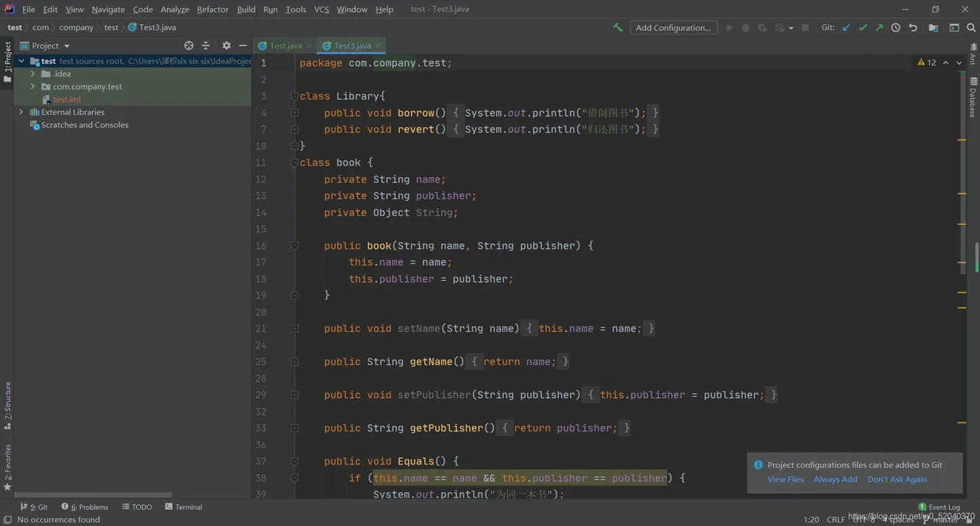This screenshot has width=980, height=526.
Task: Open the Refactor menu
Action: pos(213,9)
